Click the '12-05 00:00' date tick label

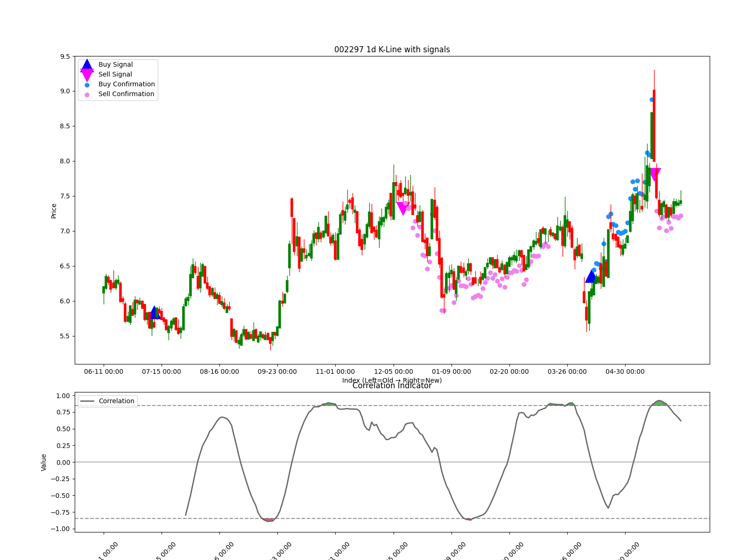(394, 372)
